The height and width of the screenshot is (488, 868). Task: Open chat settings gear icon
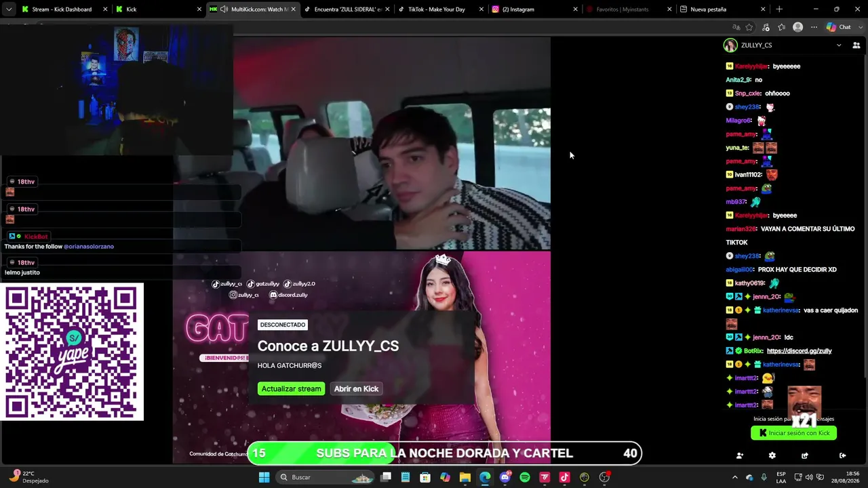[772, 455]
